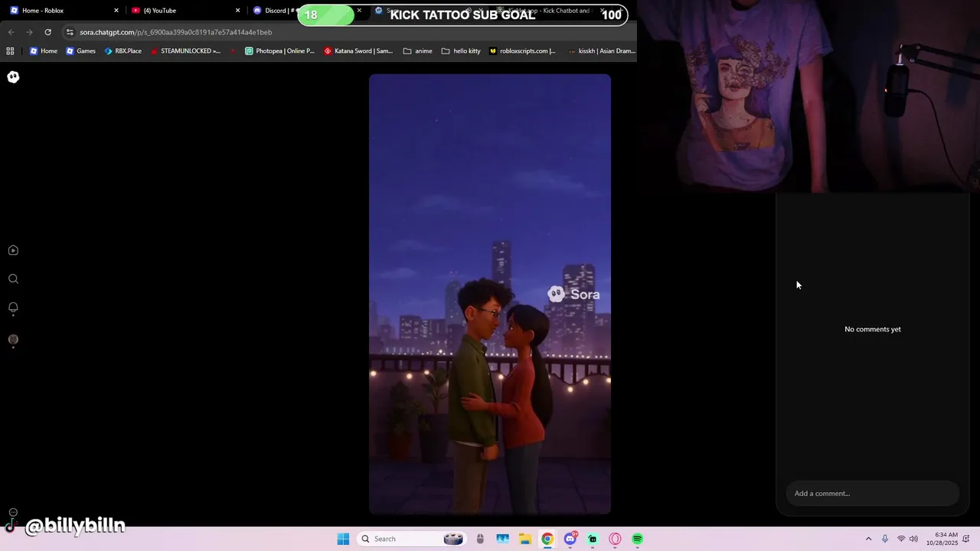Open the green robot-face app on the taskbar

pyautogui.click(x=593, y=539)
